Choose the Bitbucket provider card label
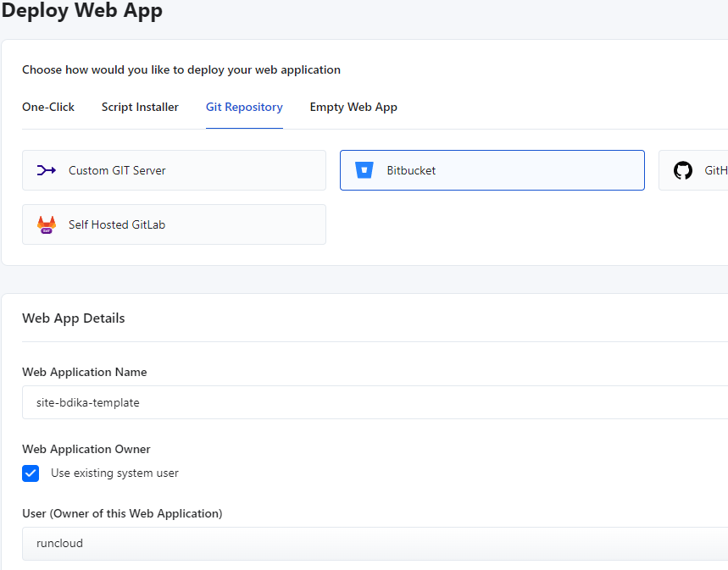Screen dimensions: 728x570 411,170
